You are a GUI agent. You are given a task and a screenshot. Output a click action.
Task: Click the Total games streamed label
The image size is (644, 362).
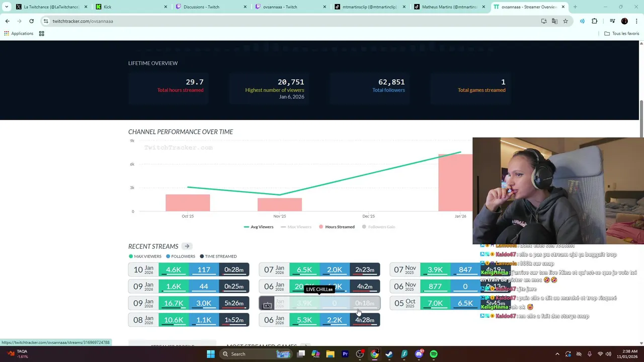(x=481, y=90)
